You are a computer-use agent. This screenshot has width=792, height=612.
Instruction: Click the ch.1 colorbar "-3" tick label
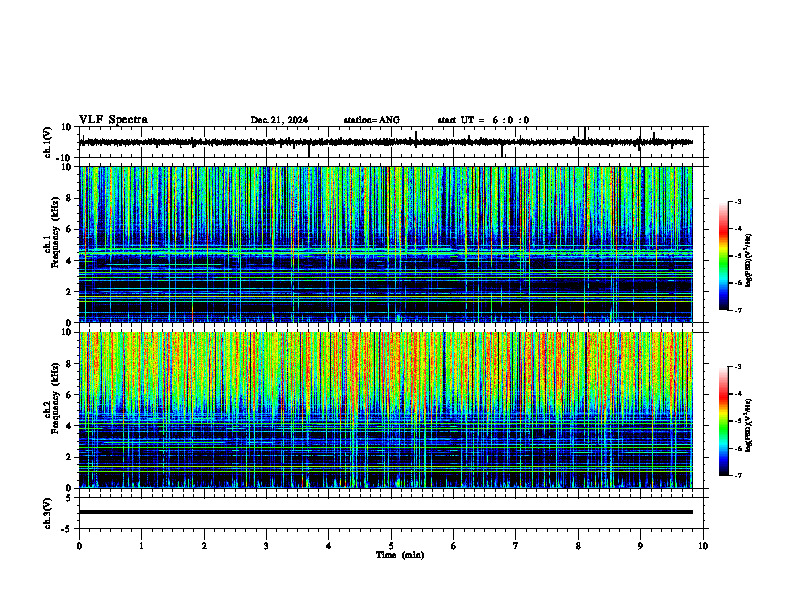pyautogui.click(x=738, y=202)
